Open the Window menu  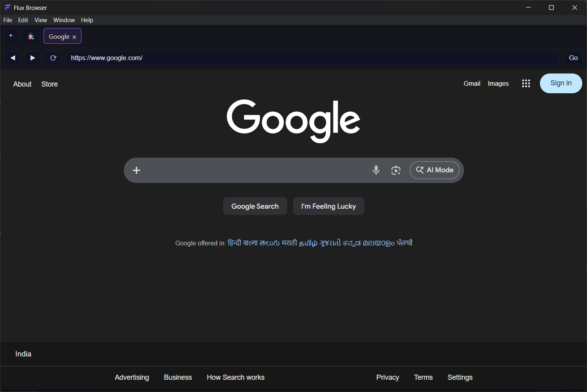click(64, 20)
